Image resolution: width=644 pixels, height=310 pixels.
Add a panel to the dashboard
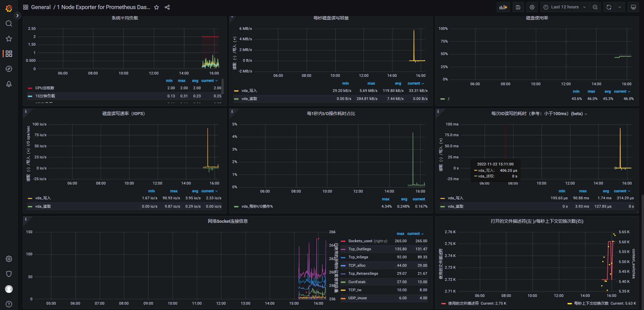(x=503, y=7)
